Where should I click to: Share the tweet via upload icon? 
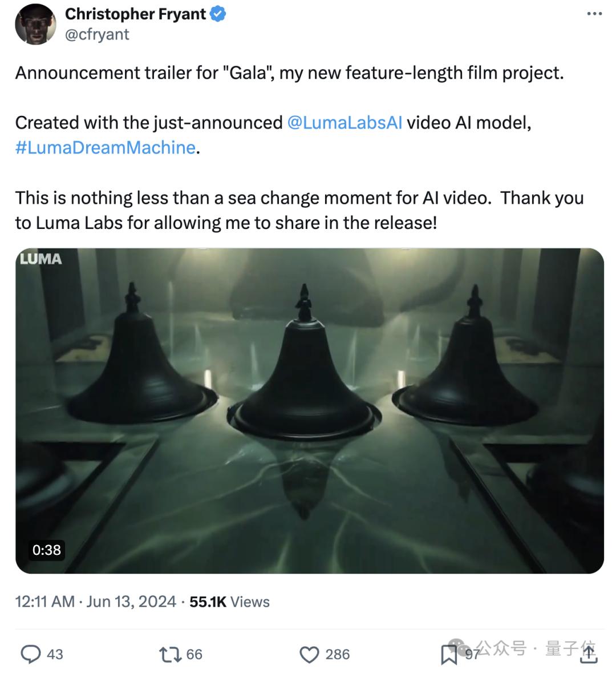coord(587,654)
